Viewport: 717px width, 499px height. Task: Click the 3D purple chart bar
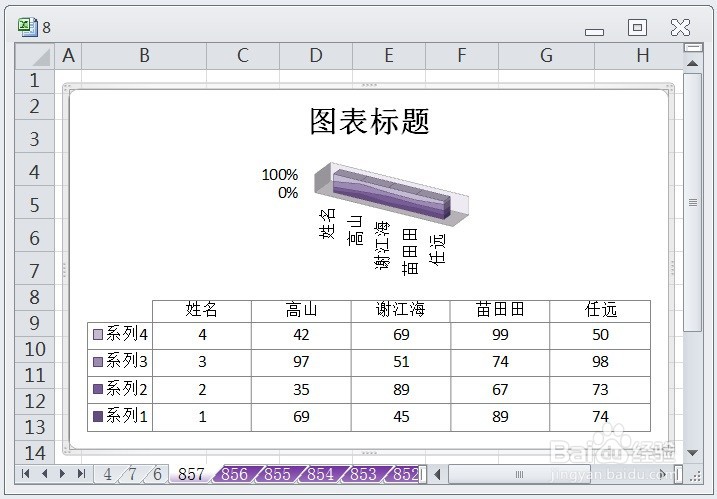(391, 195)
